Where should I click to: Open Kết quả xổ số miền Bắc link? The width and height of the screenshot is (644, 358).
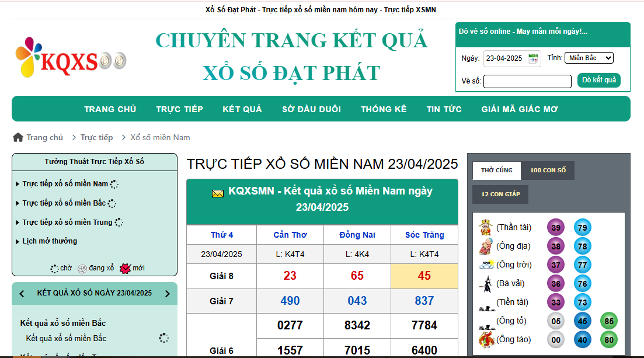coord(66,338)
